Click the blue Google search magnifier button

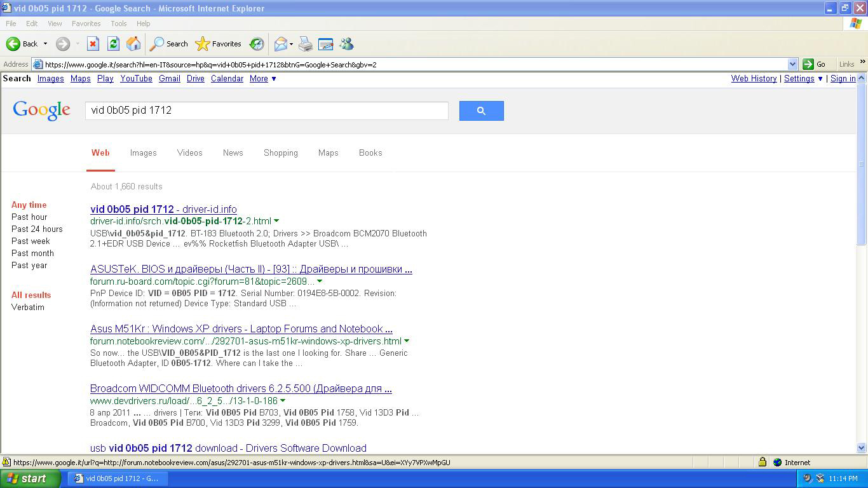pyautogui.click(x=482, y=111)
